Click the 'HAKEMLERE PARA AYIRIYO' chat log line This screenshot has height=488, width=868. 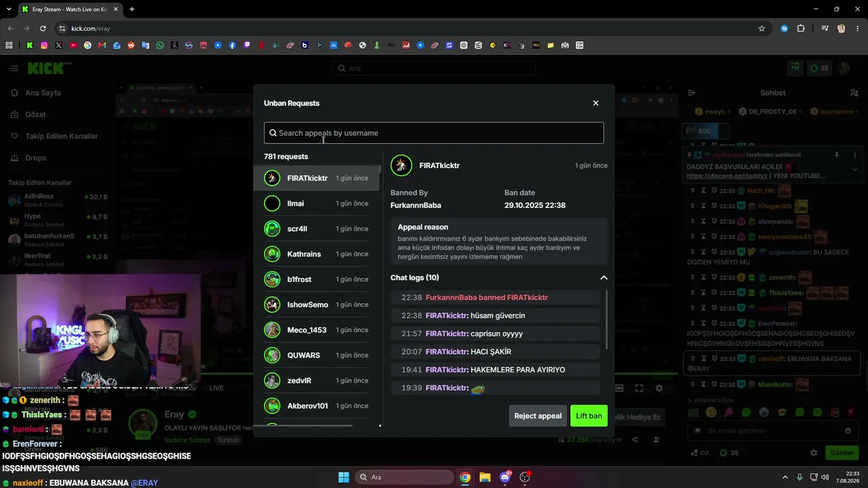[496, 370]
